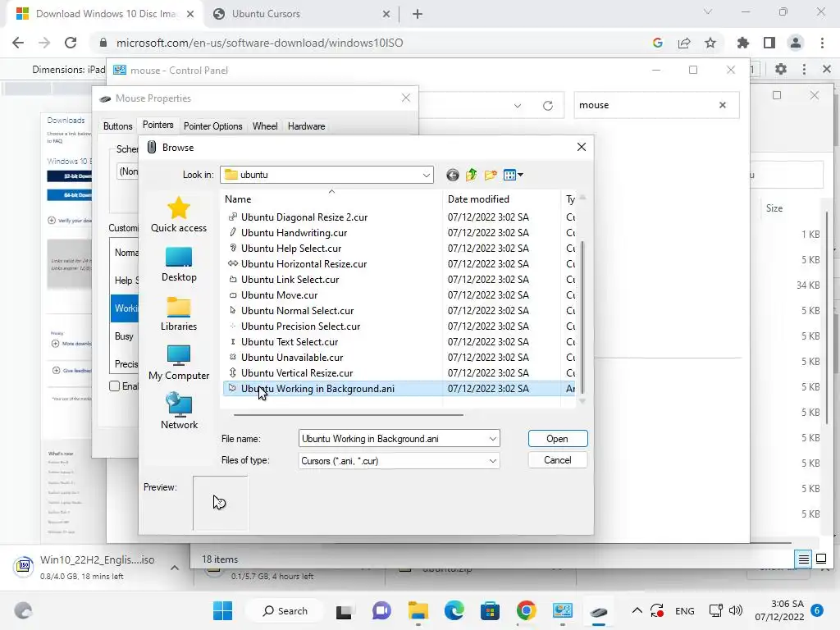This screenshot has height=630, width=840.
Task: Bookmark this page star icon
Action: point(710,43)
